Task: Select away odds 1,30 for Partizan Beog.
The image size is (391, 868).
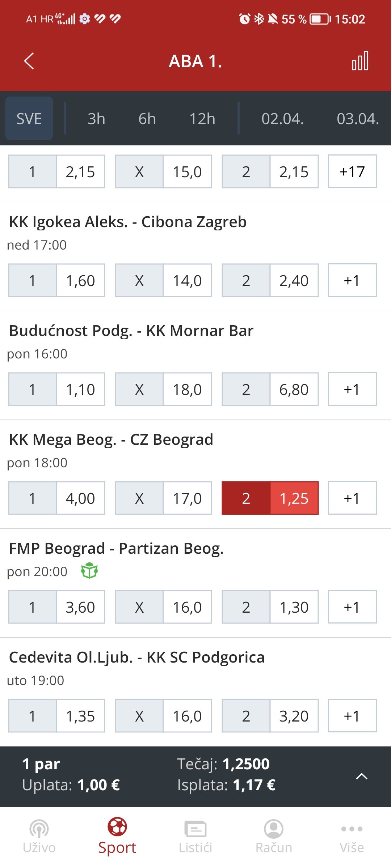Action: click(270, 607)
